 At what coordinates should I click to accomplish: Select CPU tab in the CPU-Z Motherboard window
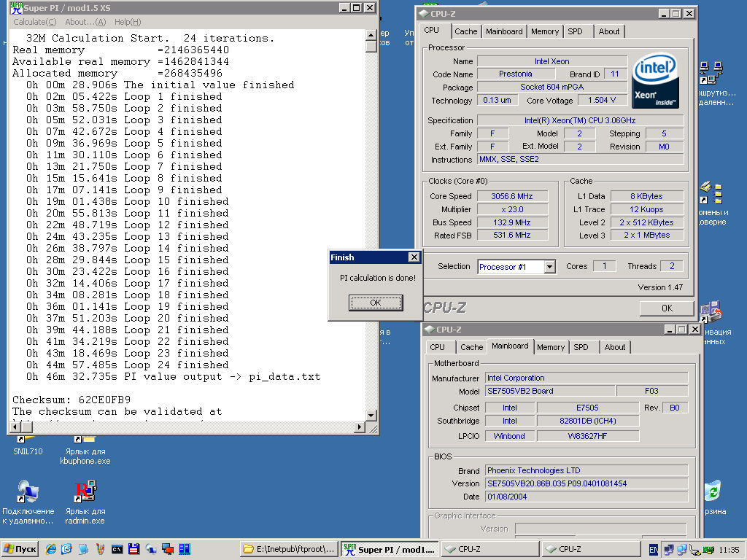(x=438, y=347)
